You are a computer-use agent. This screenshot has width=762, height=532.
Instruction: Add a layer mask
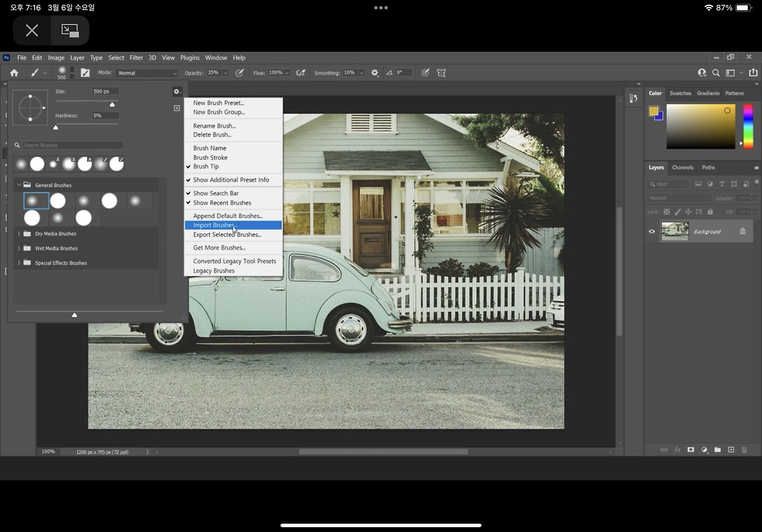[691, 450]
